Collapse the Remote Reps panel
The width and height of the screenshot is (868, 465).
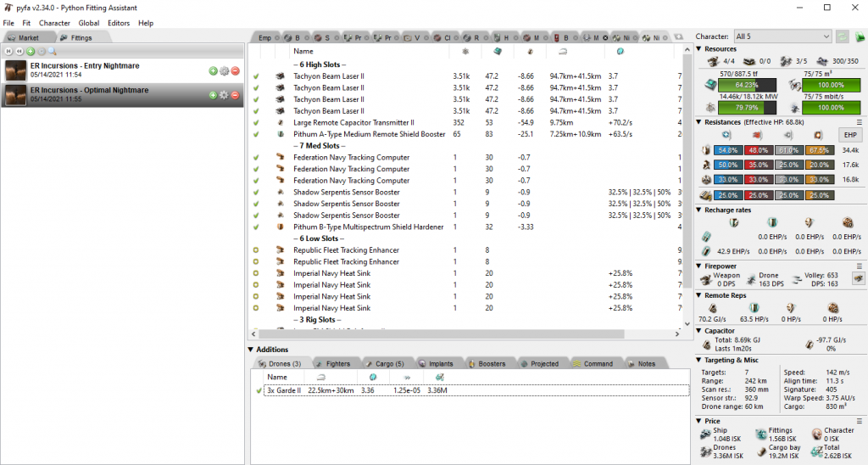[x=699, y=295]
